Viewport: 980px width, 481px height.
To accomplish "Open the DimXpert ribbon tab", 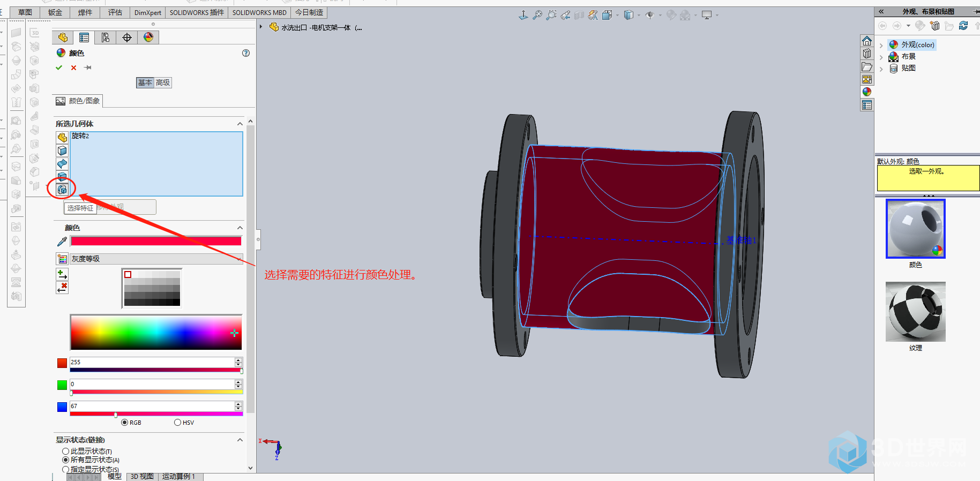I will coord(148,12).
